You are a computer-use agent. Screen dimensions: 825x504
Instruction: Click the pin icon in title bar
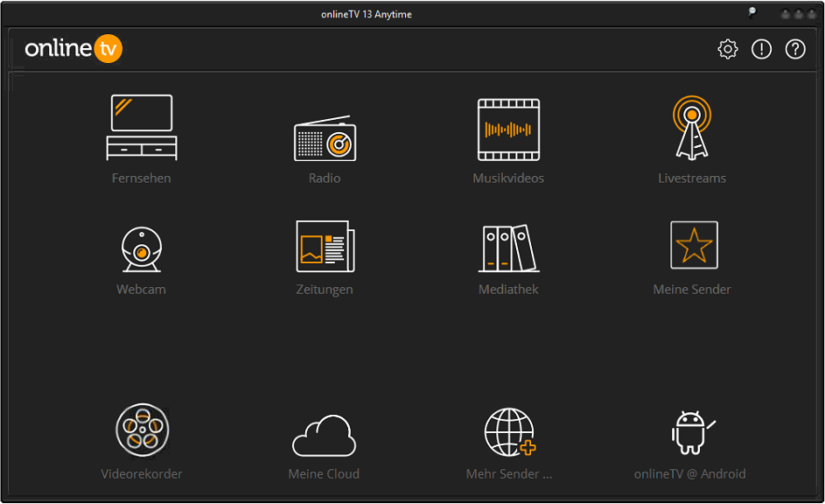pos(752,13)
